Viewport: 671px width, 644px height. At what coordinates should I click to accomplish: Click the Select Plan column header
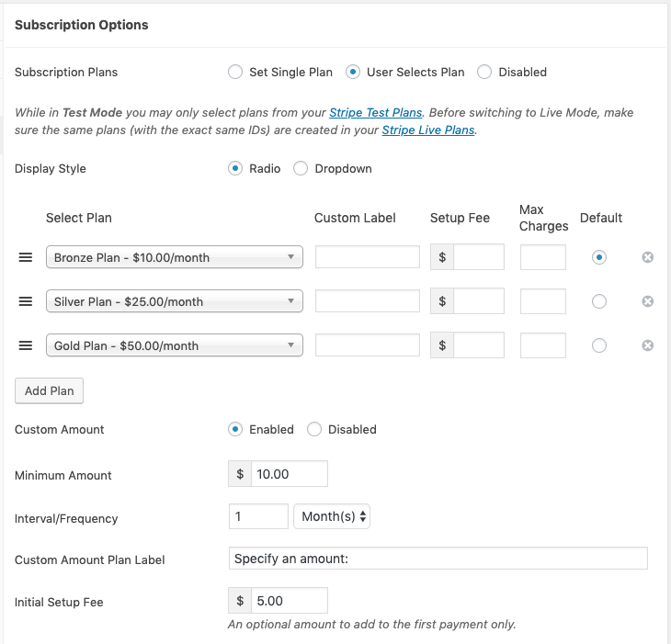tap(79, 218)
